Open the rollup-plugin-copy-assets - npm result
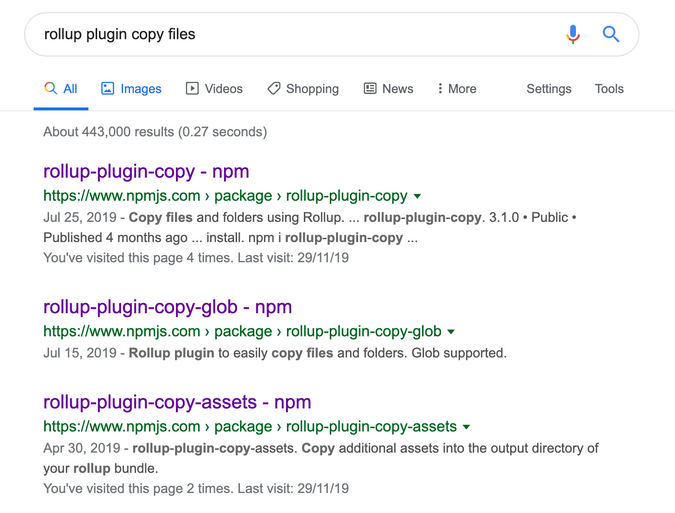Image resolution: width=675 pixels, height=513 pixels. pyautogui.click(x=177, y=402)
